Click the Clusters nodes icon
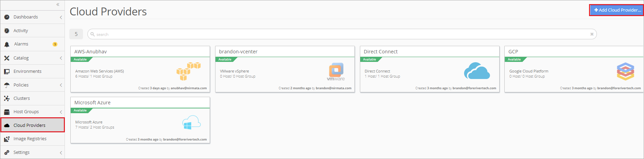 [7, 98]
